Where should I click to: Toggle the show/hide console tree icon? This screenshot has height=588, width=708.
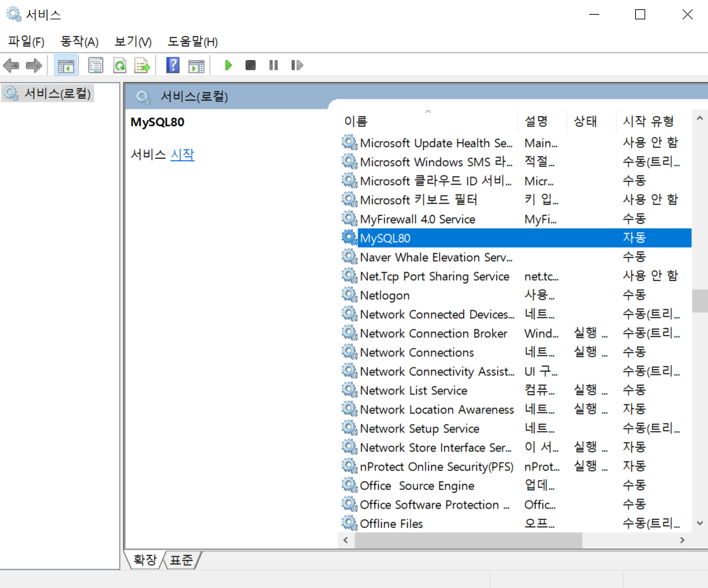[x=66, y=65]
